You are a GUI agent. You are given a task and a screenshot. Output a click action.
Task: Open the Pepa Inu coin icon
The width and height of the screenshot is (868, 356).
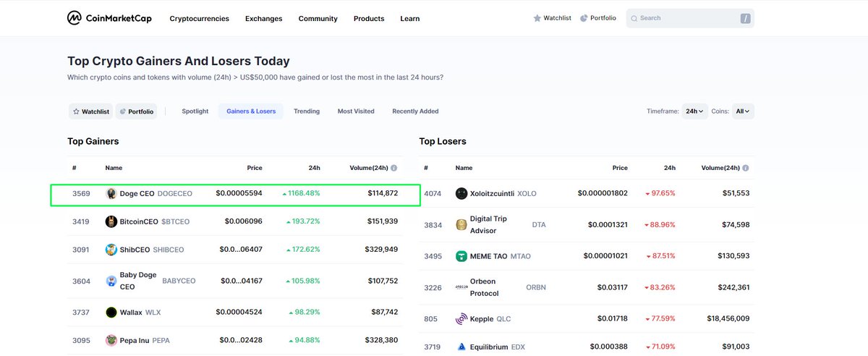coord(111,340)
